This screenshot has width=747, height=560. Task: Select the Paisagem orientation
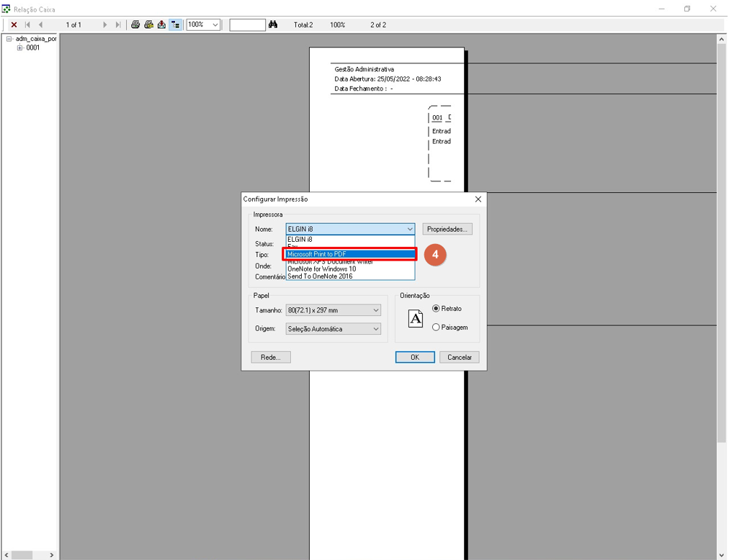point(449,327)
